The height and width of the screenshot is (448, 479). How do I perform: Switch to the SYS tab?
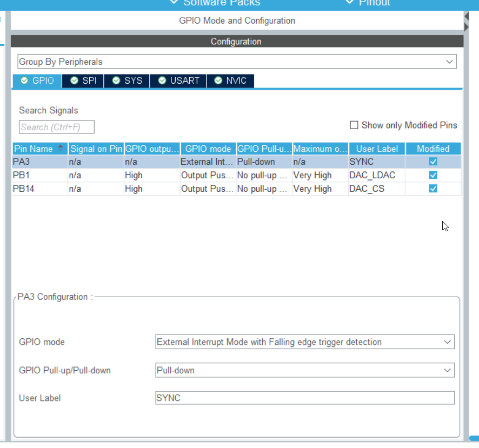(x=127, y=81)
